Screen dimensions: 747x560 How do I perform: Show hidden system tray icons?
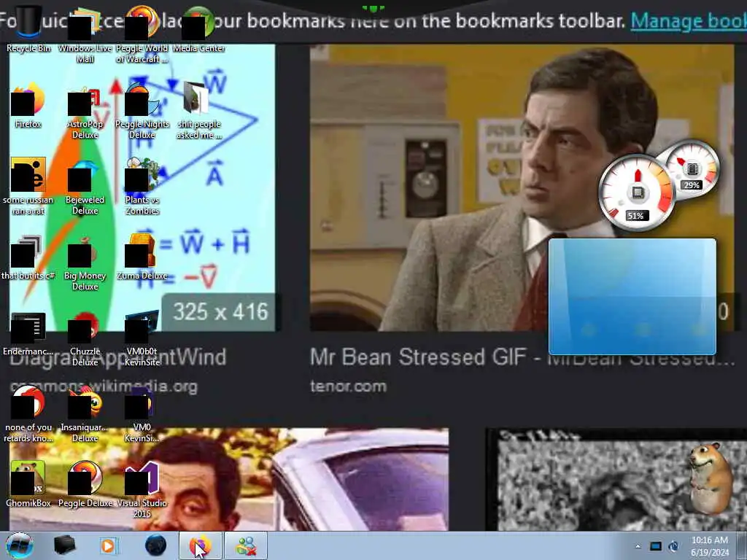638,546
